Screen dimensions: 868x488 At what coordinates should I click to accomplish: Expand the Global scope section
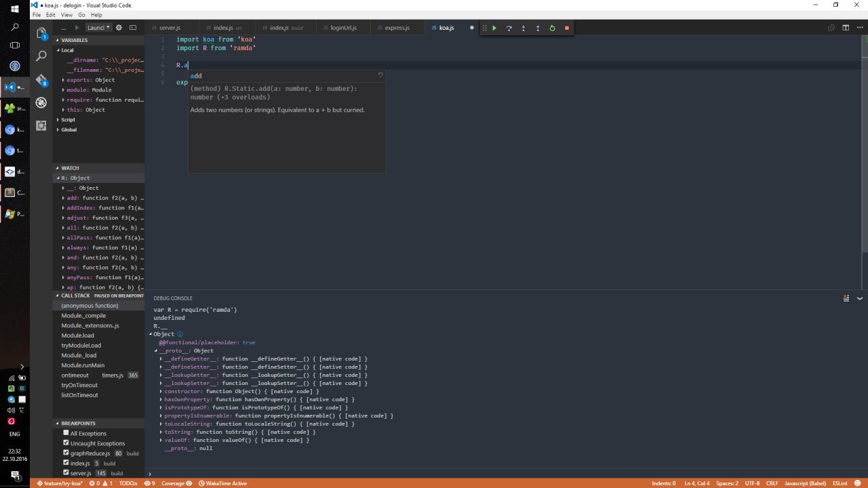[x=68, y=129]
